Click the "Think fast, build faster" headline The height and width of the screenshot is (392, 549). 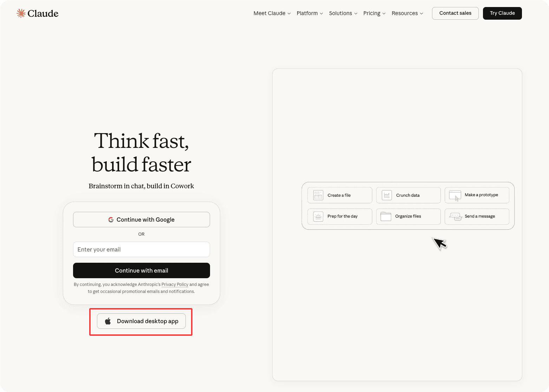point(142,153)
